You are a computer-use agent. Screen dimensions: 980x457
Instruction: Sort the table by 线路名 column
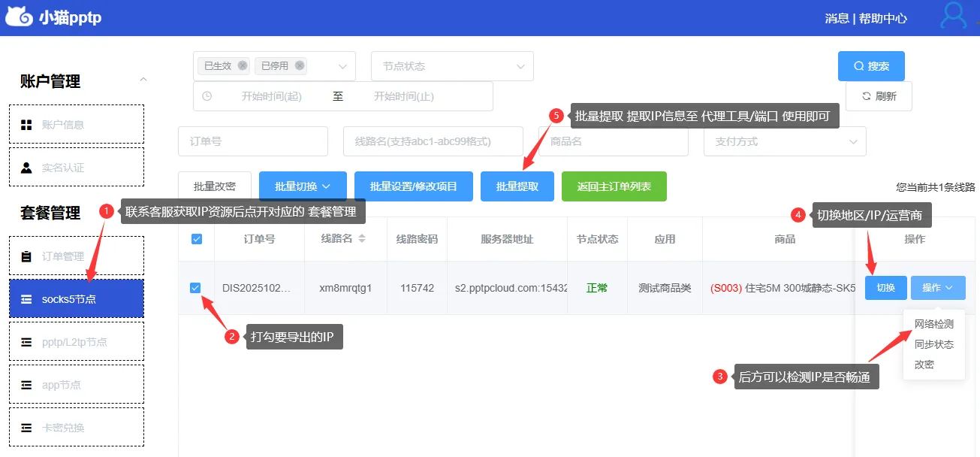click(362, 239)
